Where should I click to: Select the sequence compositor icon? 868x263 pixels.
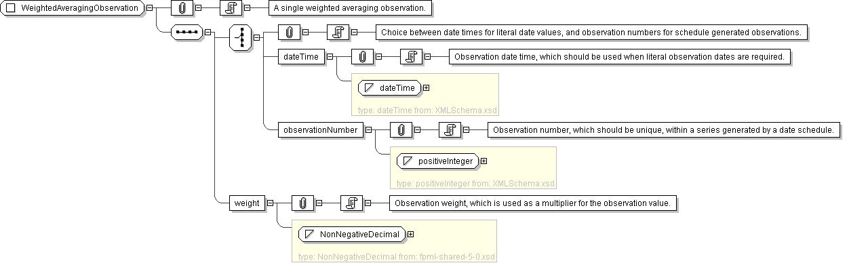186,32
